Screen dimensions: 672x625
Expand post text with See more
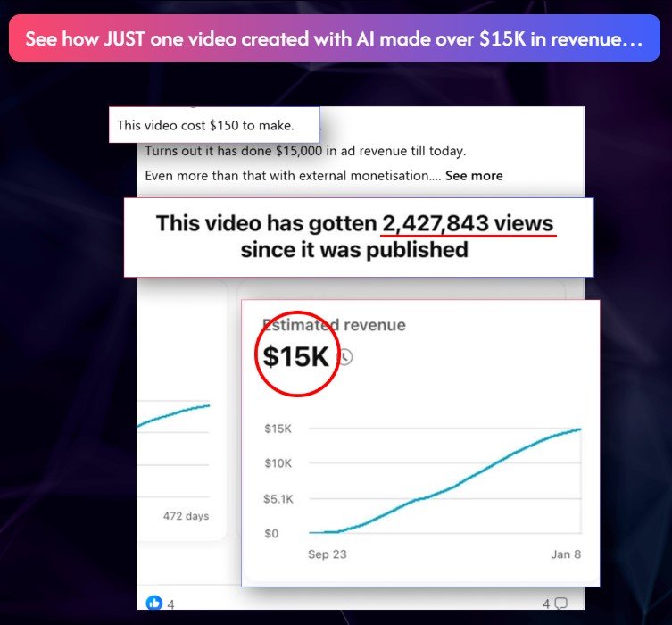(474, 176)
